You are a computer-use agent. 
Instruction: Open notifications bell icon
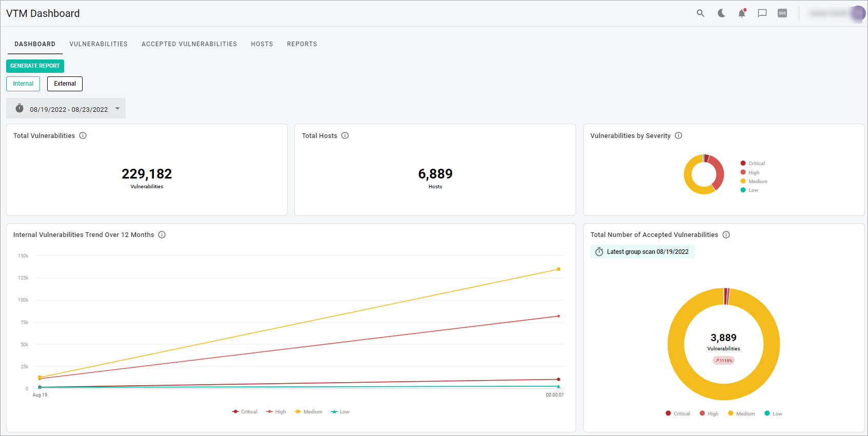pyautogui.click(x=742, y=13)
